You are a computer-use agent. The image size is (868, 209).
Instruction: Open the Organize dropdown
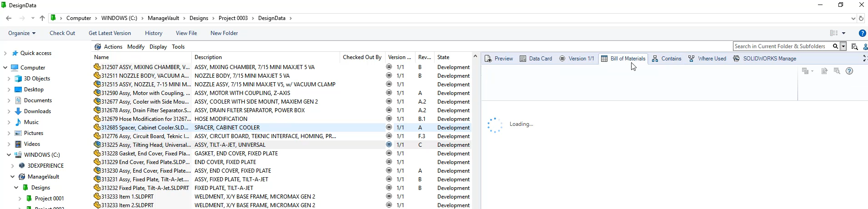[22, 33]
